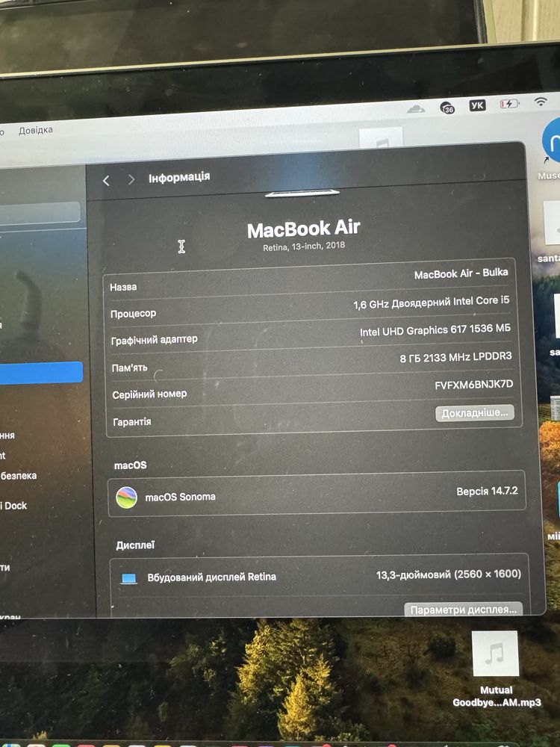Open the round 36 badge menu bar icon
Image resolution: width=560 pixels, height=747 pixels.
[447, 108]
